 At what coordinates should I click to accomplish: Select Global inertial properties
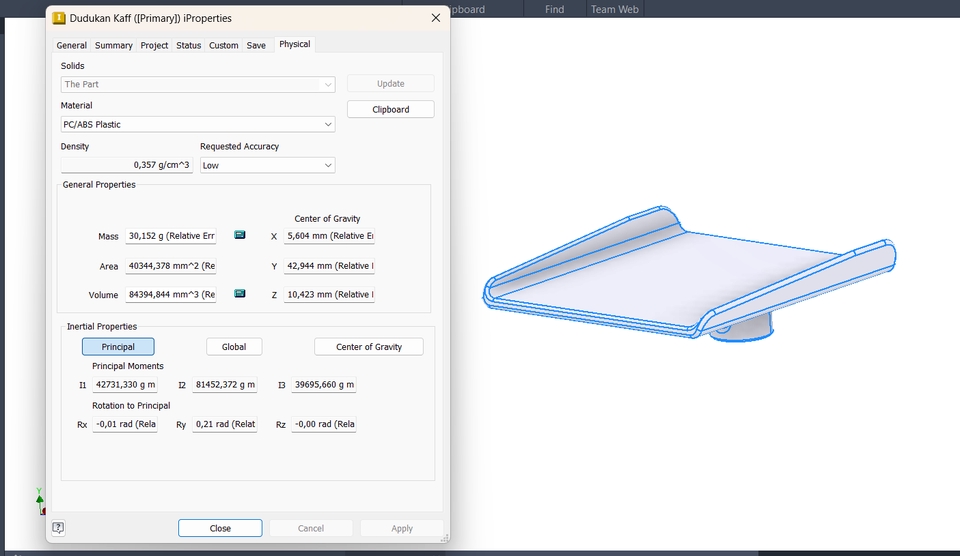(234, 347)
